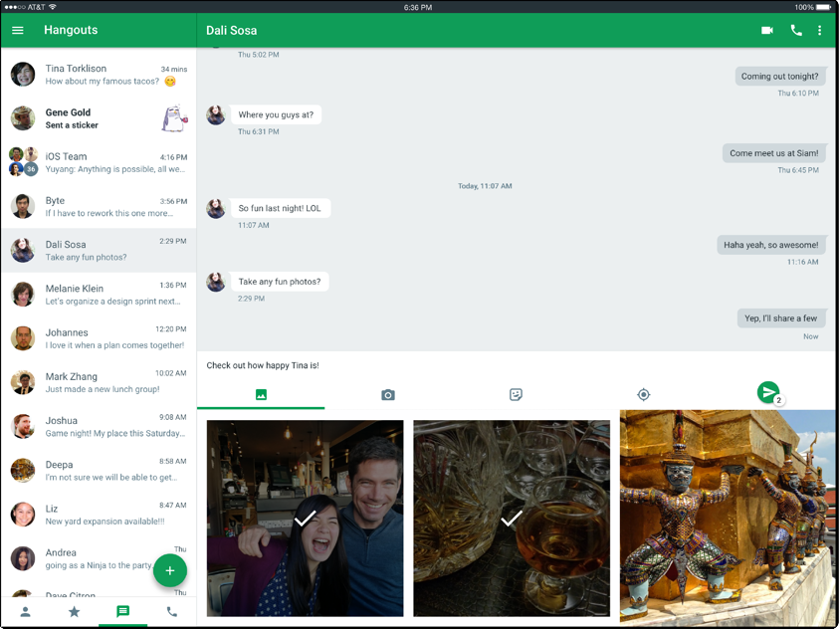Tap Liz's avatar in the list
The image size is (840, 629).
(23, 514)
